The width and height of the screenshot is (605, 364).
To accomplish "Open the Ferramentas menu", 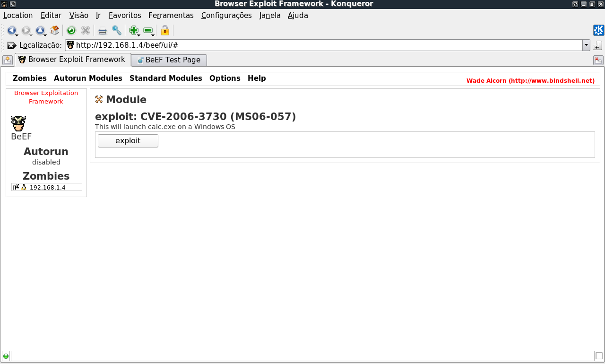I will point(171,15).
